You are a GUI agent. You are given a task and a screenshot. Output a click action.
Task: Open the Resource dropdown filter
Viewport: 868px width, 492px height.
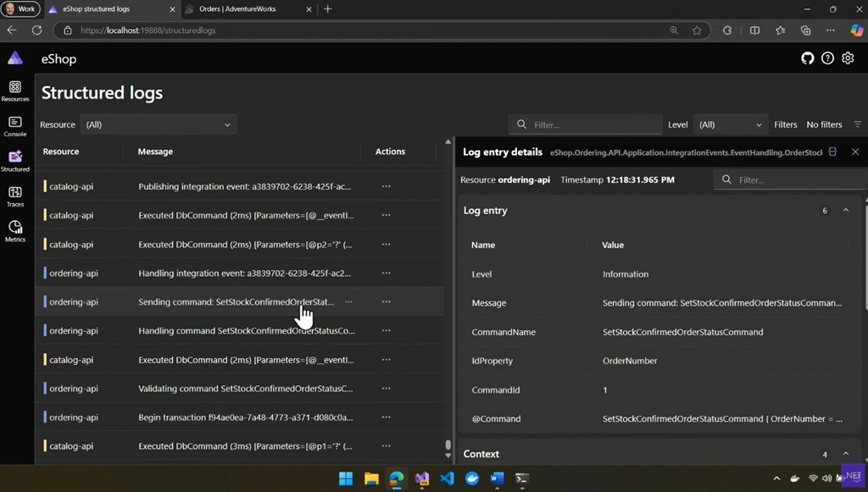[x=159, y=124]
